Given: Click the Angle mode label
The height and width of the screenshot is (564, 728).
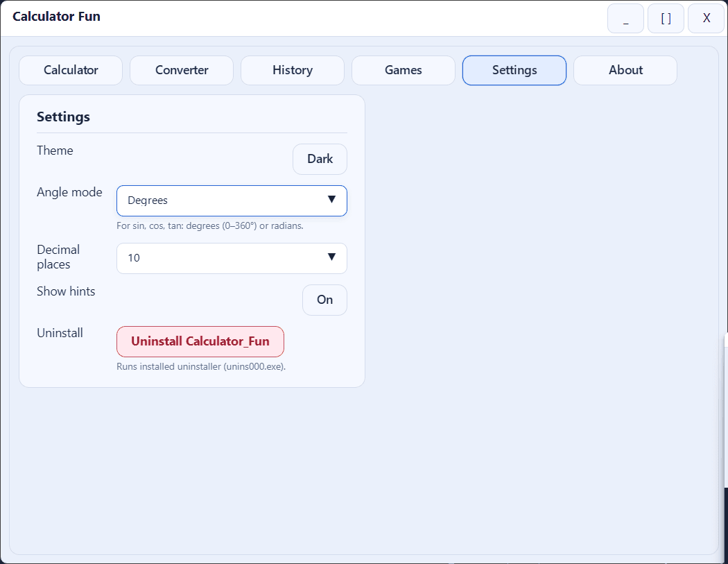Looking at the screenshot, I should point(69,192).
